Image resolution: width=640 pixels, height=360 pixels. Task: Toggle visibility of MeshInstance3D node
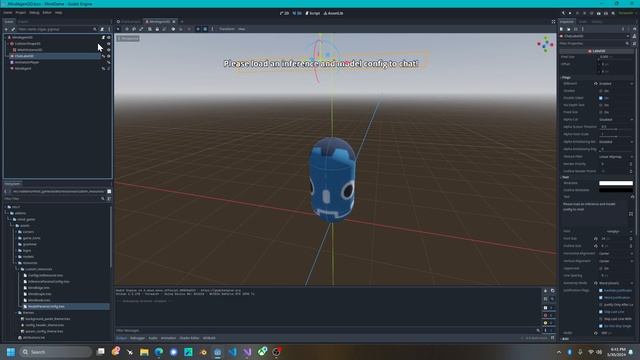pyautogui.click(x=109, y=50)
